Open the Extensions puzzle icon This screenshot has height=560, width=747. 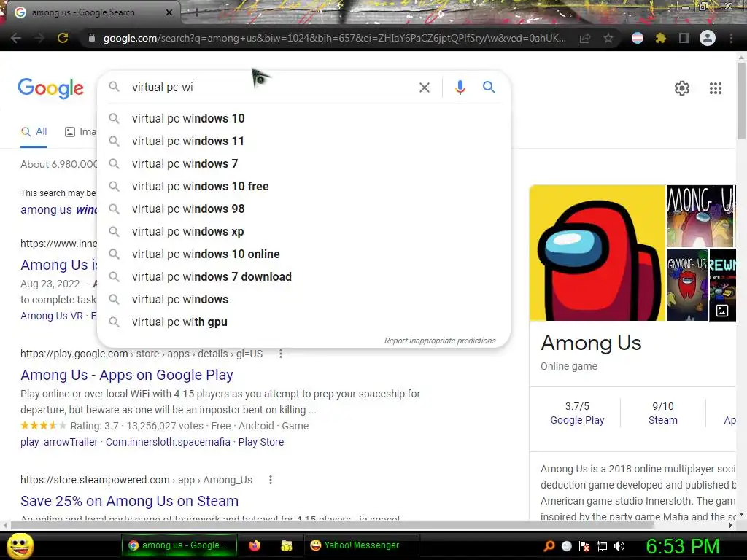tap(661, 38)
